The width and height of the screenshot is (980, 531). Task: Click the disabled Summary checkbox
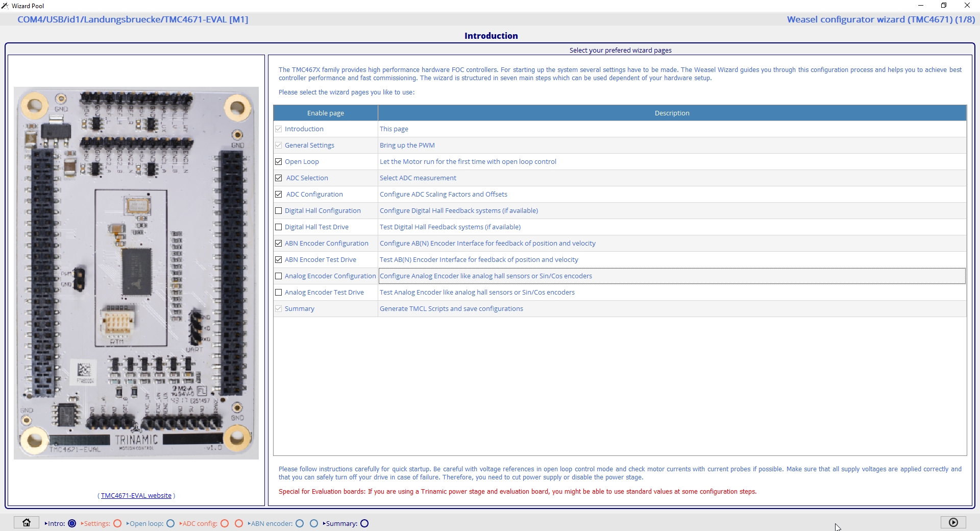tap(279, 309)
